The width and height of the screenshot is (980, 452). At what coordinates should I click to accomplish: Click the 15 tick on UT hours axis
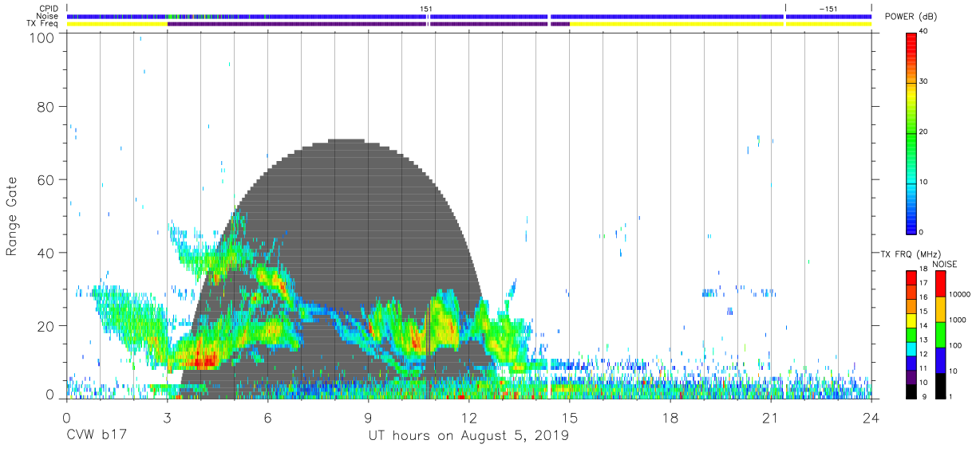pyautogui.click(x=570, y=418)
